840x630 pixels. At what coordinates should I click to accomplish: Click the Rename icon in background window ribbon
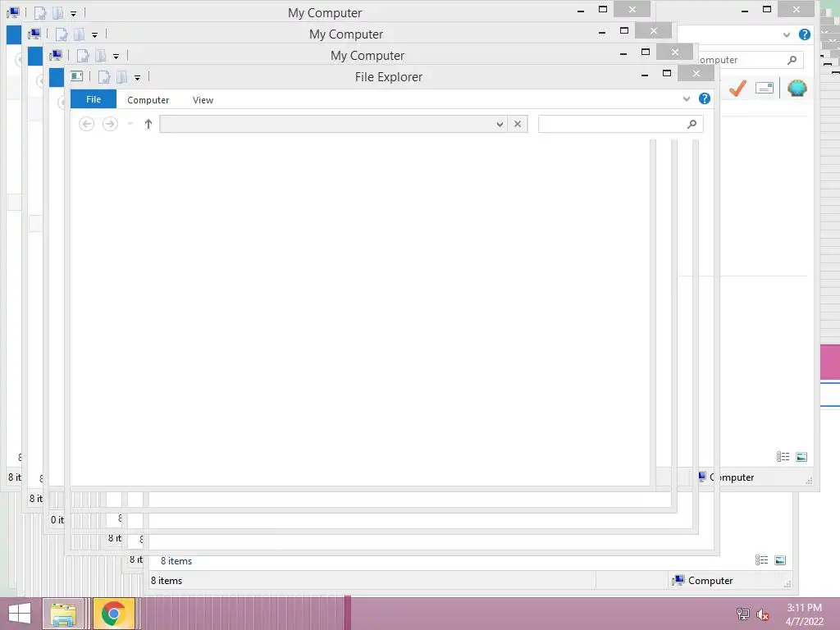click(x=765, y=88)
